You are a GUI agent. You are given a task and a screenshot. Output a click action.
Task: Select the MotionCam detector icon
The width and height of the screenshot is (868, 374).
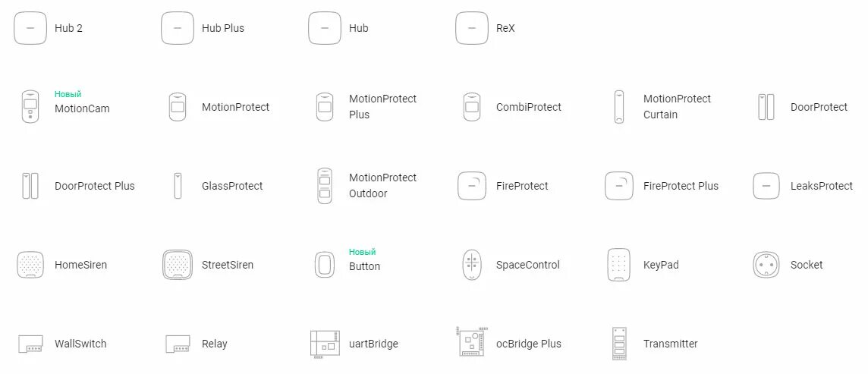tap(30, 106)
